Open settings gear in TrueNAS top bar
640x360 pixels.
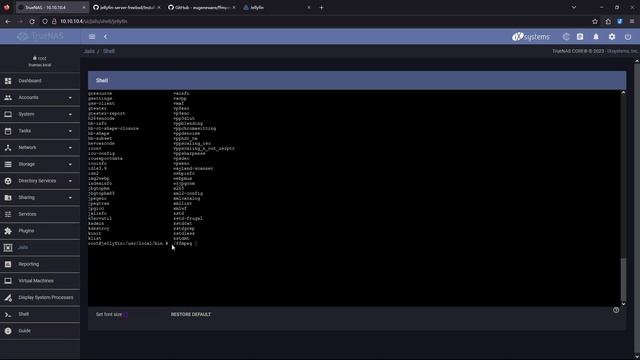tap(612, 37)
